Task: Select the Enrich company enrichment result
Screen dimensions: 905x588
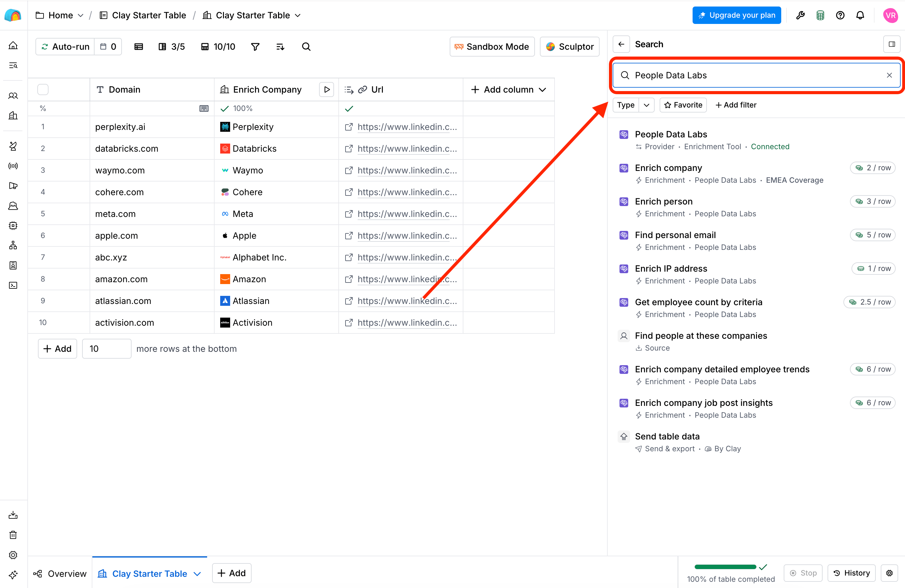Action: (x=756, y=174)
